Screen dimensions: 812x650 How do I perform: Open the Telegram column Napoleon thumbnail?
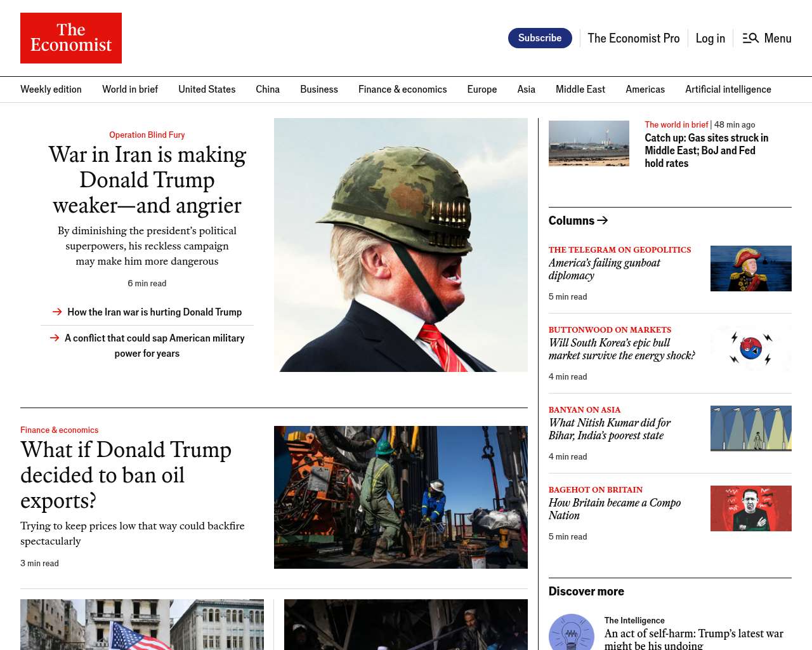coord(751,269)
